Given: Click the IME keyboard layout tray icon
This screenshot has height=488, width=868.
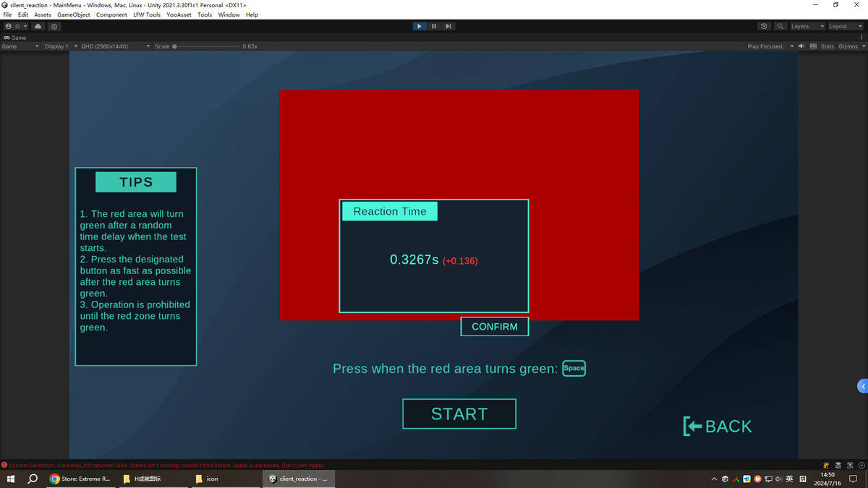Looking at the screenshot, I should (803, 479).
